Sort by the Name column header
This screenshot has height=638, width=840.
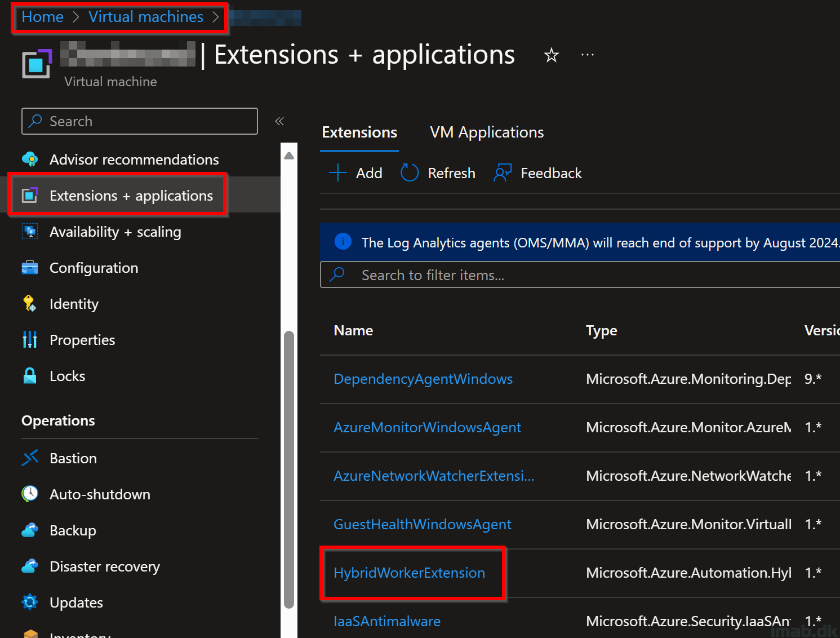point(353,330)
